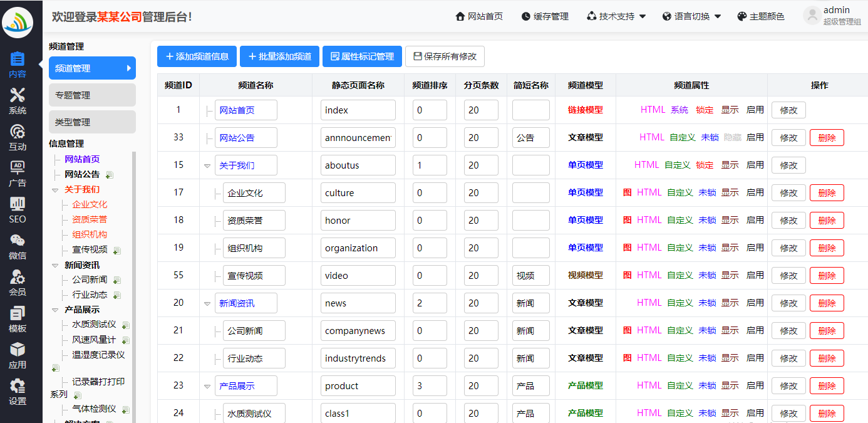Viewport: 868px width, 423px height.
Task: Click the 添加频道信息 button
Action: tap(197, 56)
